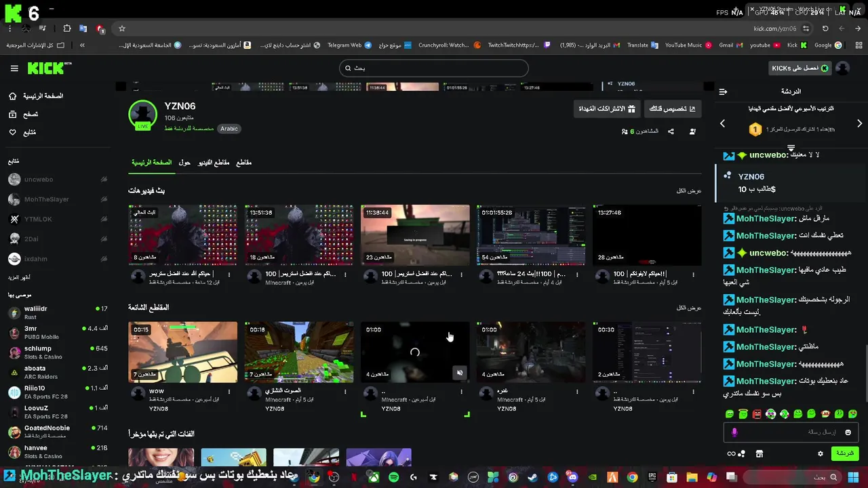
Task: Bookmark the page with the star icon
Action: [x=122, y=28]
